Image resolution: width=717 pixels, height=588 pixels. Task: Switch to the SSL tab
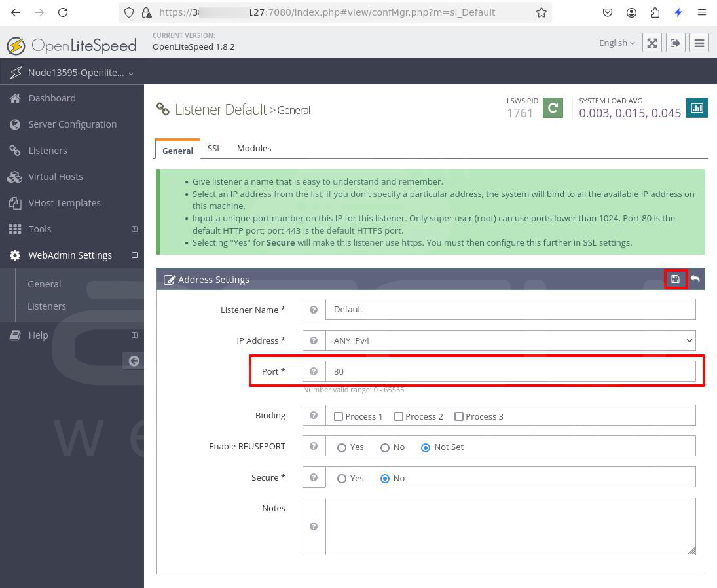point(214,148)
